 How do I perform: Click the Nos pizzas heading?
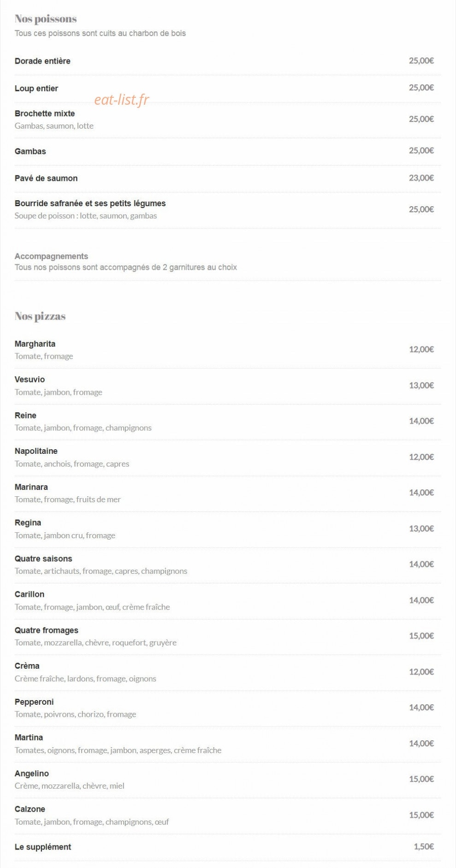tap(40, 316)
